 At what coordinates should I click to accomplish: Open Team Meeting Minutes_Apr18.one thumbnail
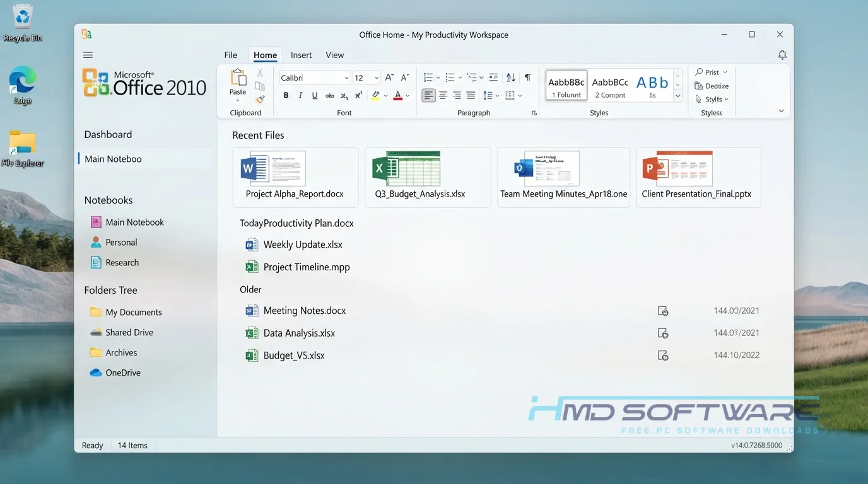click(x=563, y=177)
